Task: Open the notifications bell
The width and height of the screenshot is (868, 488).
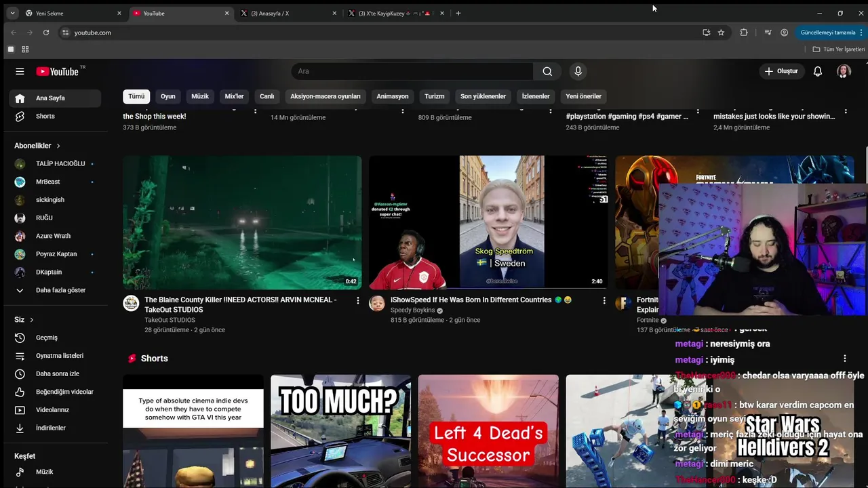Action: (818, 71)
